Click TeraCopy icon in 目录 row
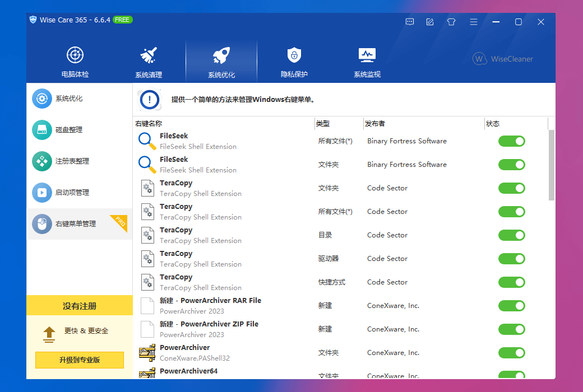Image resolution: width=583 pixels, height=392 pixels. (x=147, y=235)
